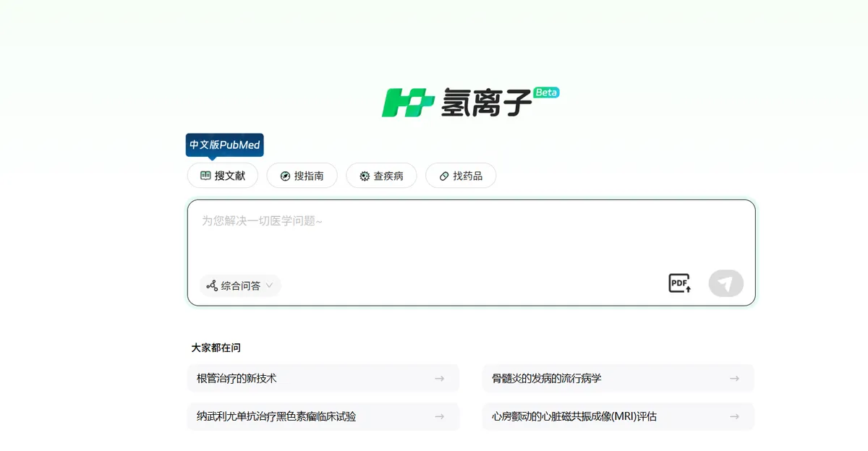Image resolution: width=868 pixels, height=451 pixels.
Task: Click the 中文版PubMed tooltip label
Action: 224,145
